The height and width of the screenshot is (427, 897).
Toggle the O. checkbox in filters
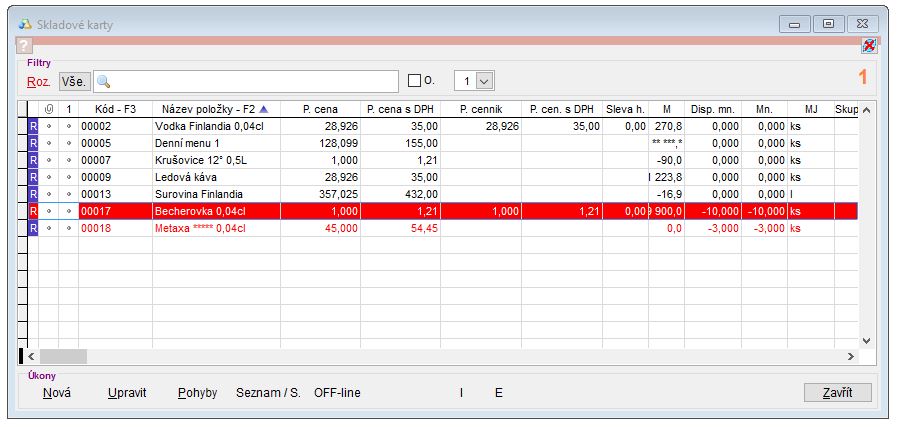pos(415,81)
